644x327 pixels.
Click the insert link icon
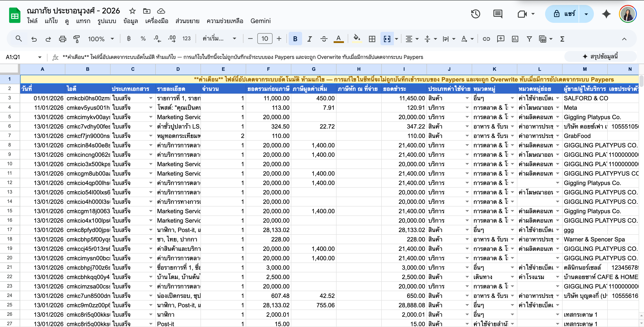coord(486,39)
